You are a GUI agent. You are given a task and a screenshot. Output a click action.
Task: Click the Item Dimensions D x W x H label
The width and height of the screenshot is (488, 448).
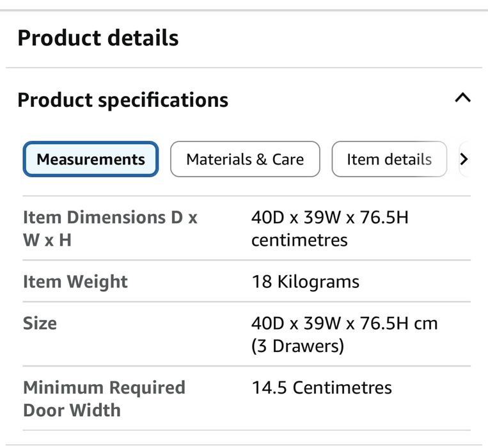coord(110,228)
